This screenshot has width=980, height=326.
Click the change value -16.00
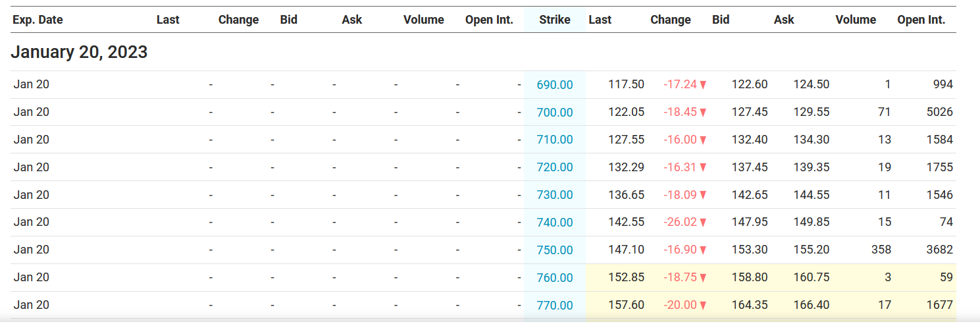pos(680,140)
